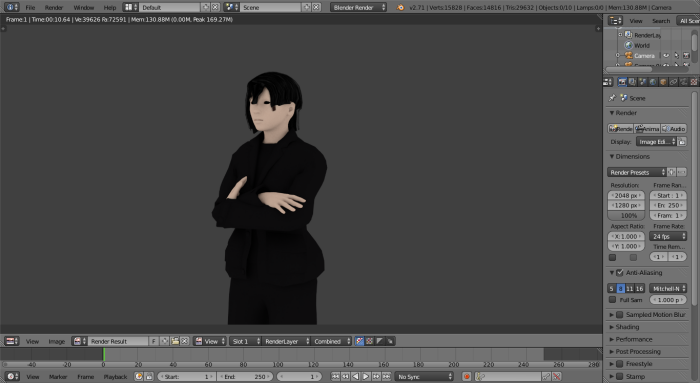Open the info editor type selector icon
700x383 pixels.
point(11,7)
